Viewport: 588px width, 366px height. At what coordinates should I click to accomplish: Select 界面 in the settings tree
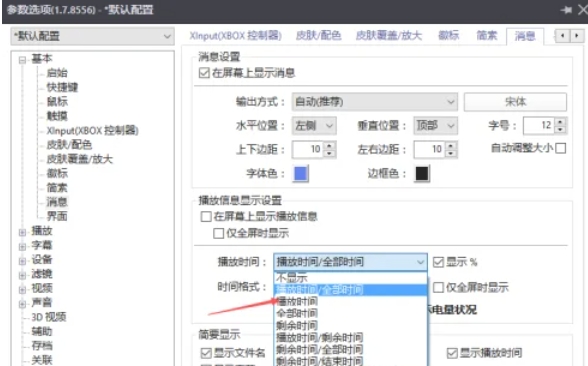pyautogui.click(x=57, y=216)
